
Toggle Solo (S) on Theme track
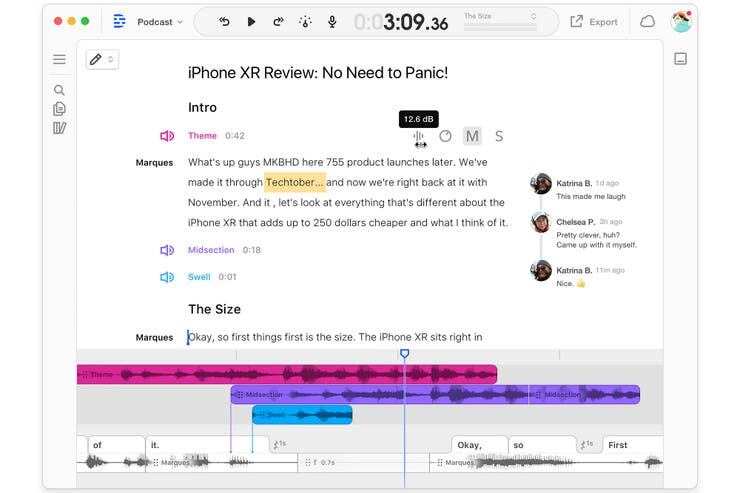click(499, 136)
